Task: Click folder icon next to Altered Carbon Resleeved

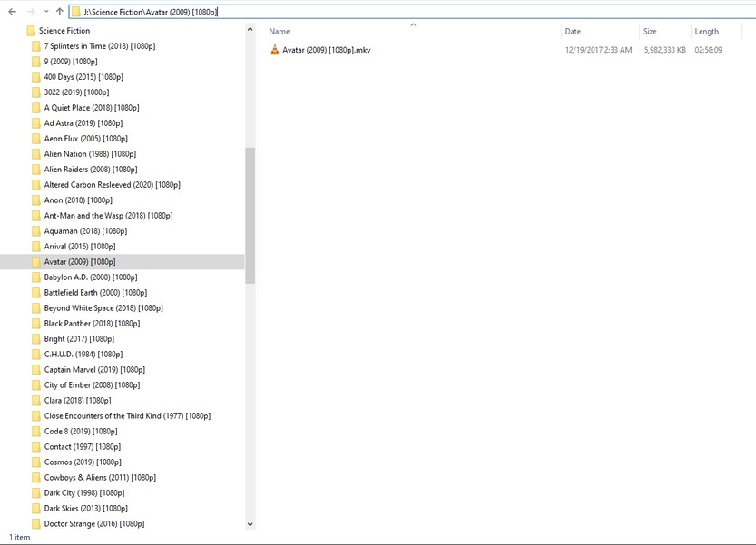Action: pos(36,185)
